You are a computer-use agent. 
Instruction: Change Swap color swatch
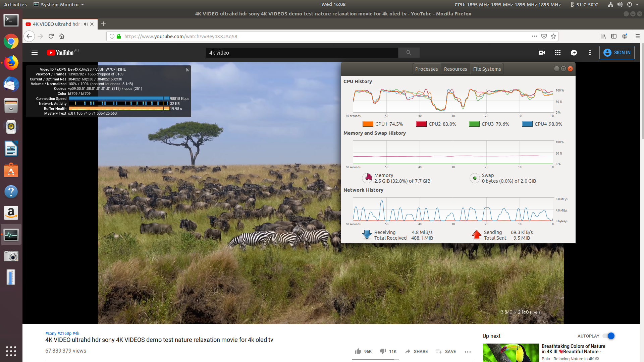pyautogui.click(x=475, y=178)
